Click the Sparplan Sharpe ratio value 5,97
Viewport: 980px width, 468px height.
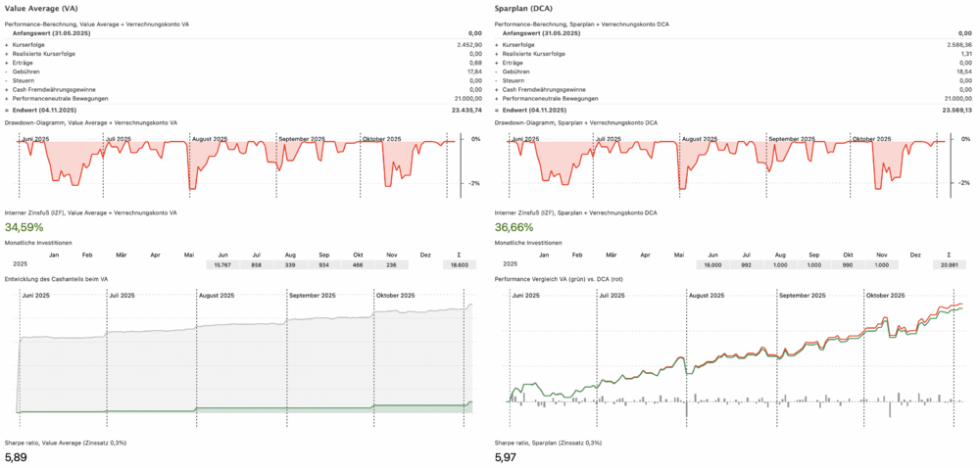(507, 457)
